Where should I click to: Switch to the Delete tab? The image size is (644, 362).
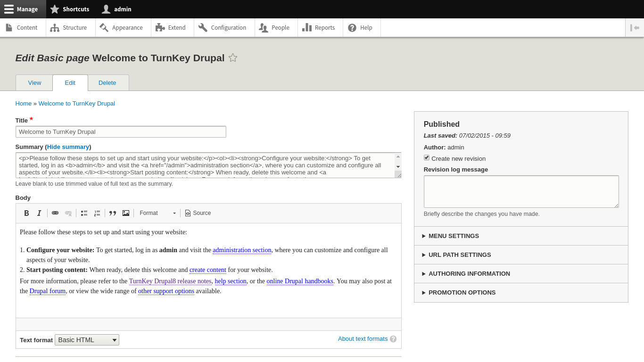click(107, 82)
